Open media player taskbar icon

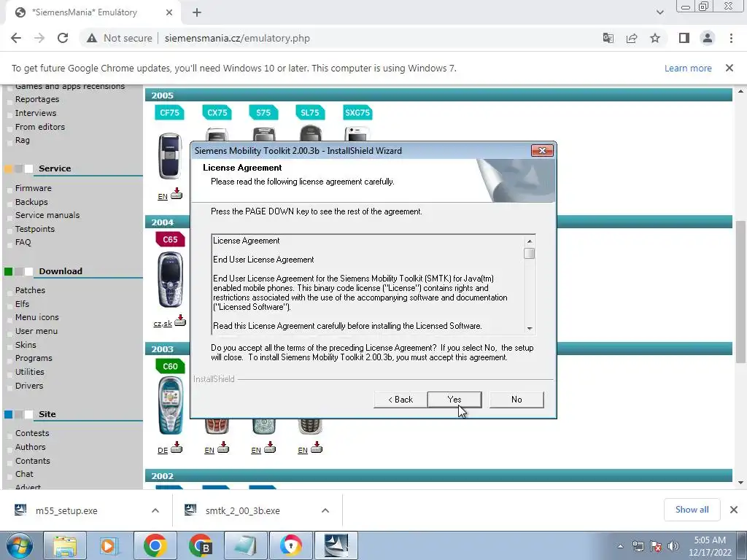[x=109, y=545]
